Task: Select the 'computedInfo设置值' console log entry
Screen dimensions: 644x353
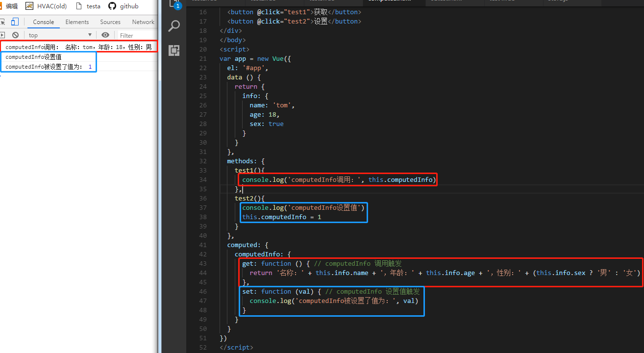Action: 33,57
